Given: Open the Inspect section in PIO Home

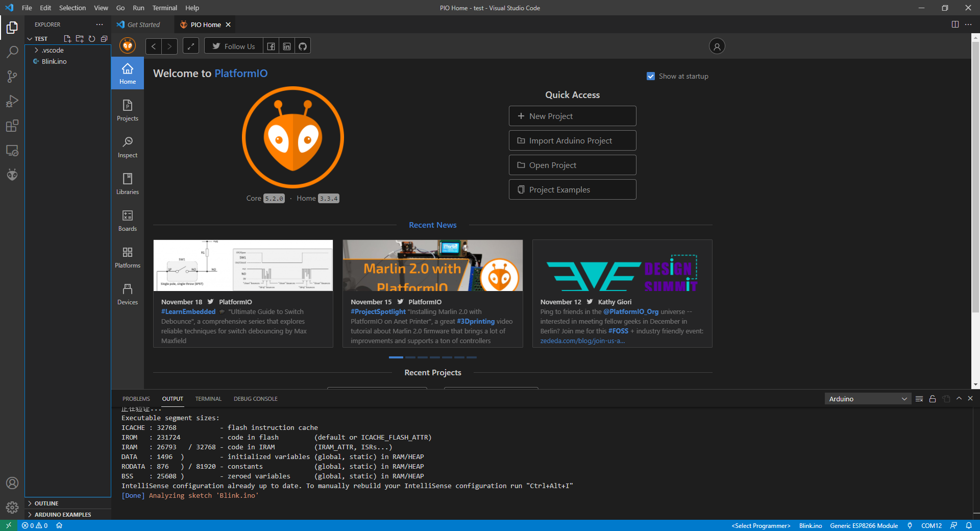Looking at the screenshot, I should pos(128,147).
